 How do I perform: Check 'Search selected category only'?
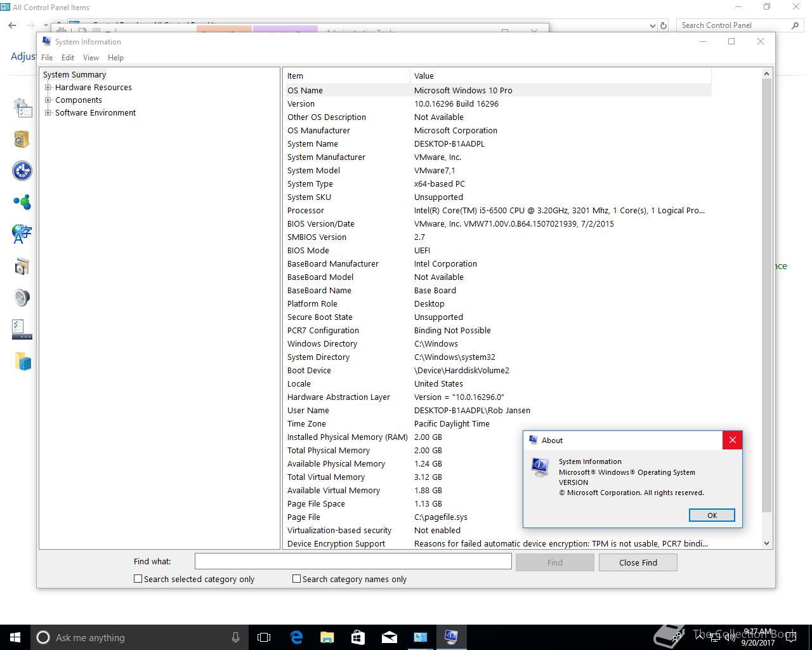138,579
